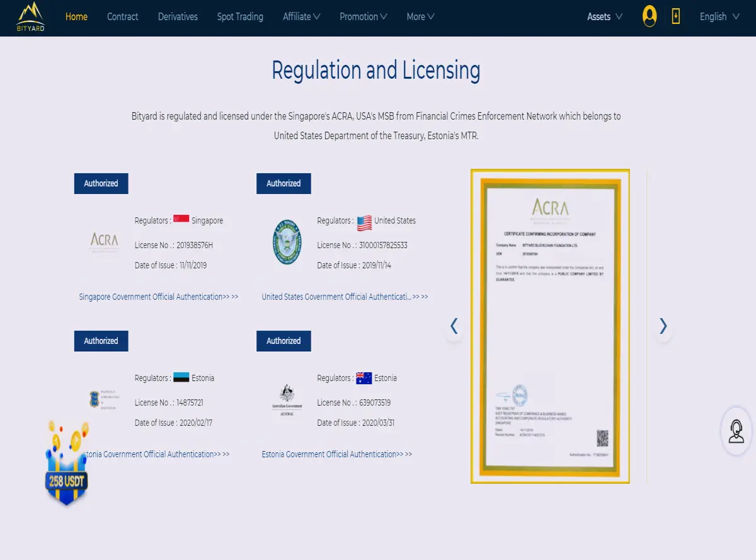Image resolution: width=756 pixels, height=560 pixels.
Task: Click Authorized badge above AUSTRAC regulator
Action: (x=283, y=341)
